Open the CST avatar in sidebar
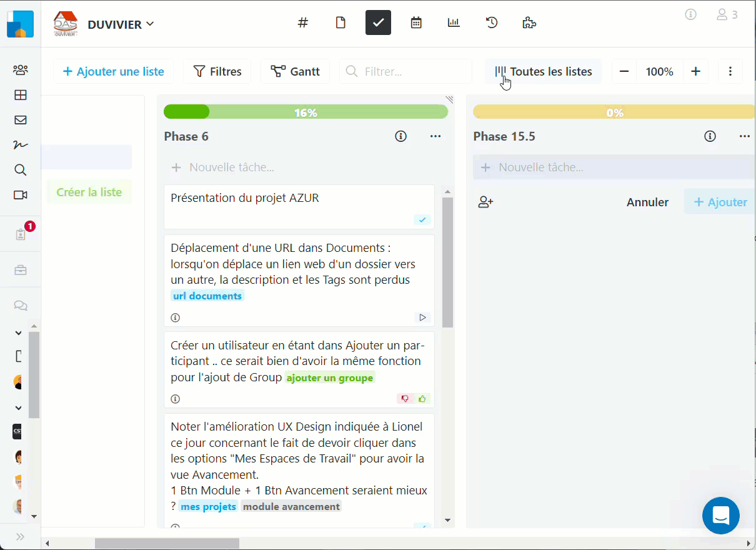Screen dimensions: 756x550 [18, 431]
